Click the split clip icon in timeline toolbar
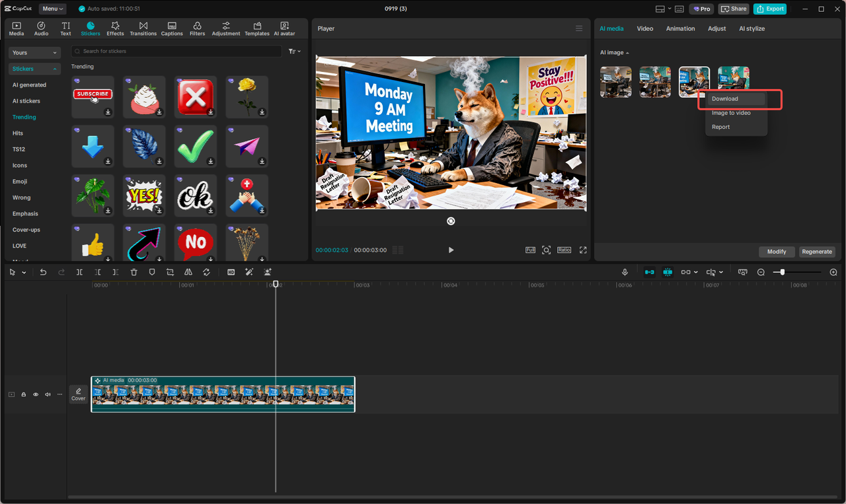Image resolution: width=846 pixels, height=504 pixels. (79, 271)
